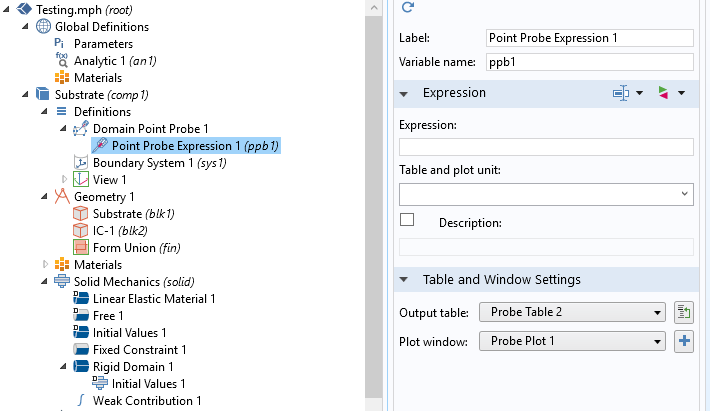This screenshot has width=710, height=411.
Task: Click the add plot window plus icon
Action: pyautogui.click(x=685, y=341)
